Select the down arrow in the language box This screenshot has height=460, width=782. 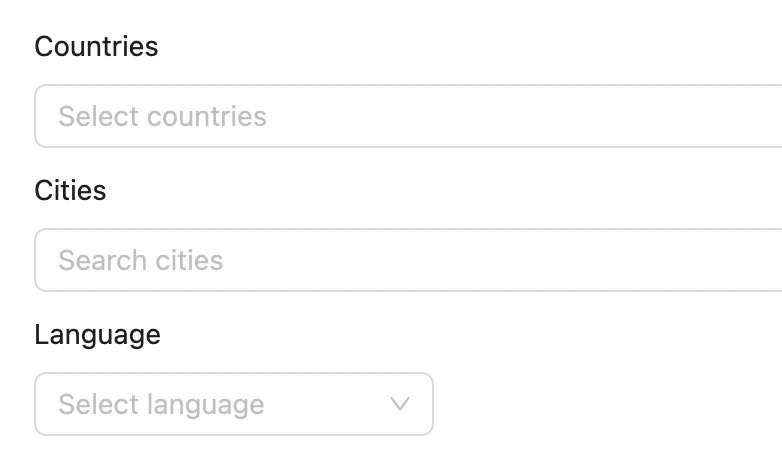400,404
